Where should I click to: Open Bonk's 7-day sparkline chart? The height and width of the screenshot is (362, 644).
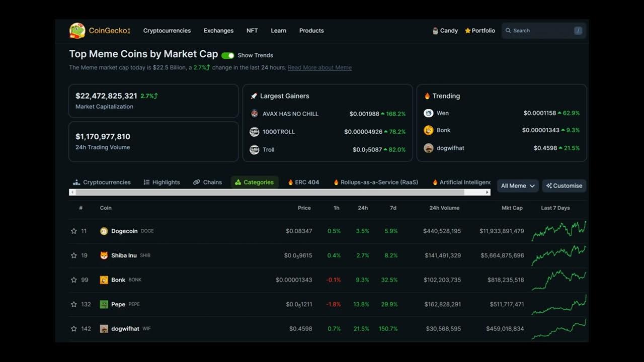pyautogui.click(x=558, y=280)
